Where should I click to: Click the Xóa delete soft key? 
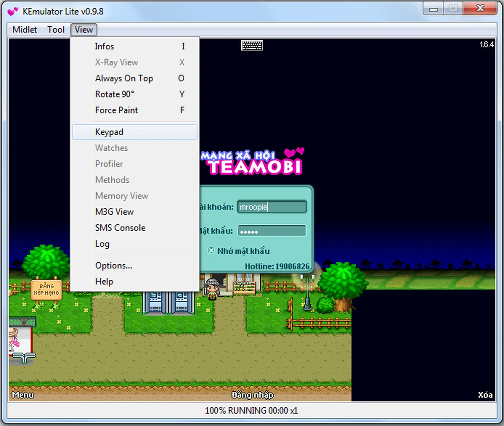485,395
